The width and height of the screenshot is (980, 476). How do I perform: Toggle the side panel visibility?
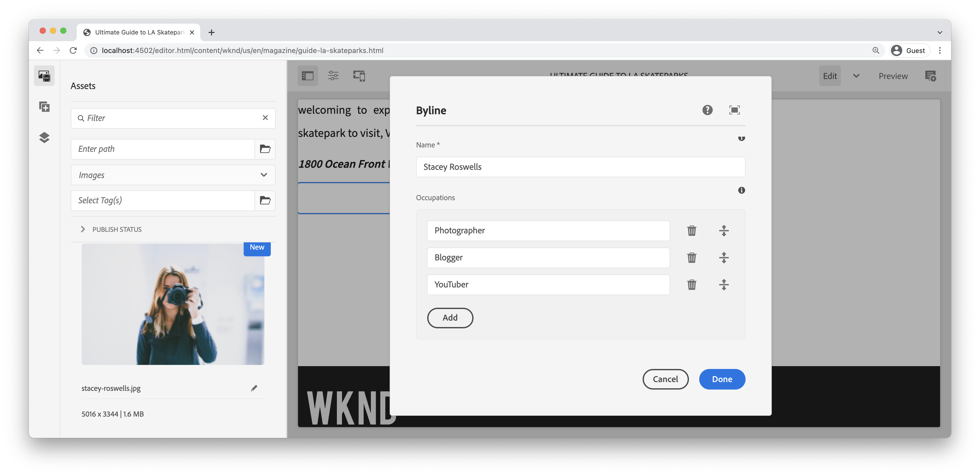click(x=307, y=76)
